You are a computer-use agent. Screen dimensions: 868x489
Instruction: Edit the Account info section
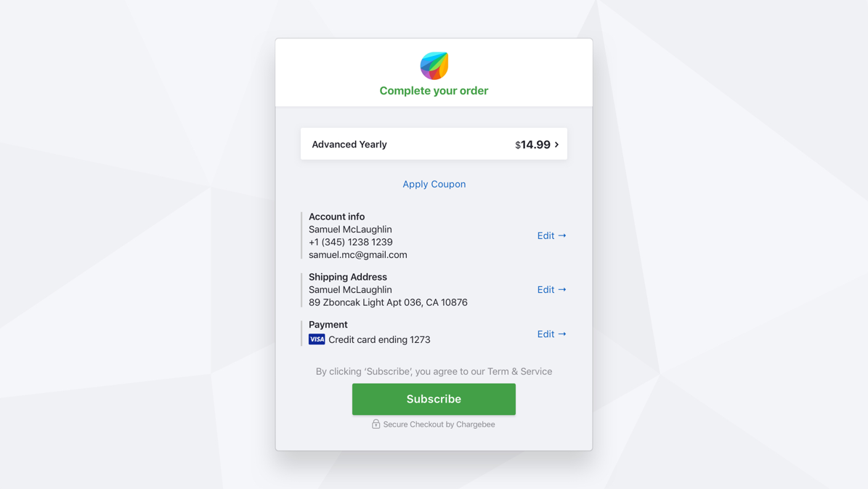coord(545,235)
